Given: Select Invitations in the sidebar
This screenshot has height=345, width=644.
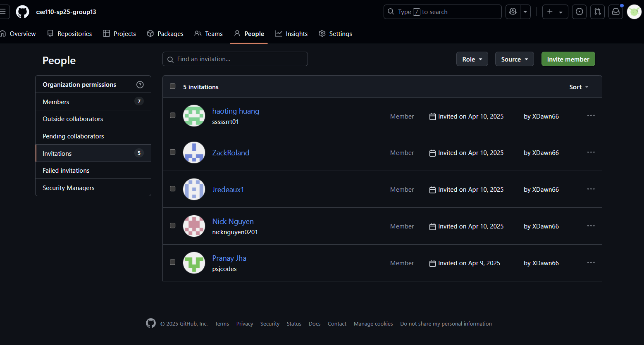Looking at the screenshot, I should [x=93, y=153].
